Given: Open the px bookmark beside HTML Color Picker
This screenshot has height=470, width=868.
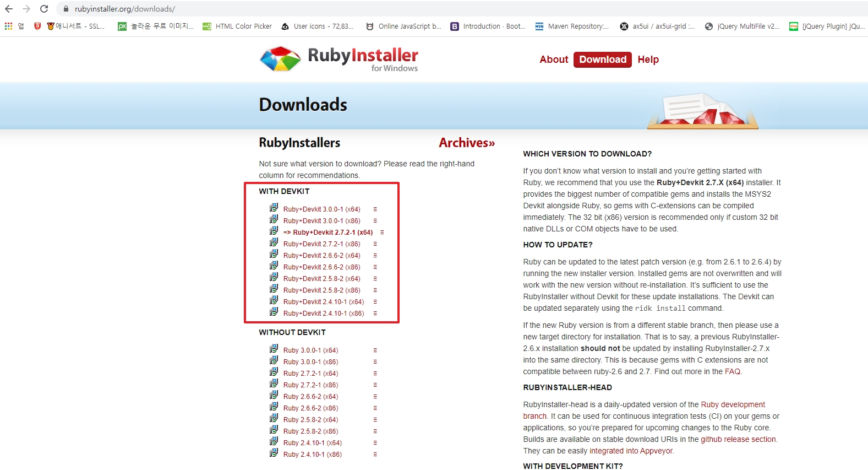Looking at the screenshot, I should pyautogui.click(x=156, y=26).
